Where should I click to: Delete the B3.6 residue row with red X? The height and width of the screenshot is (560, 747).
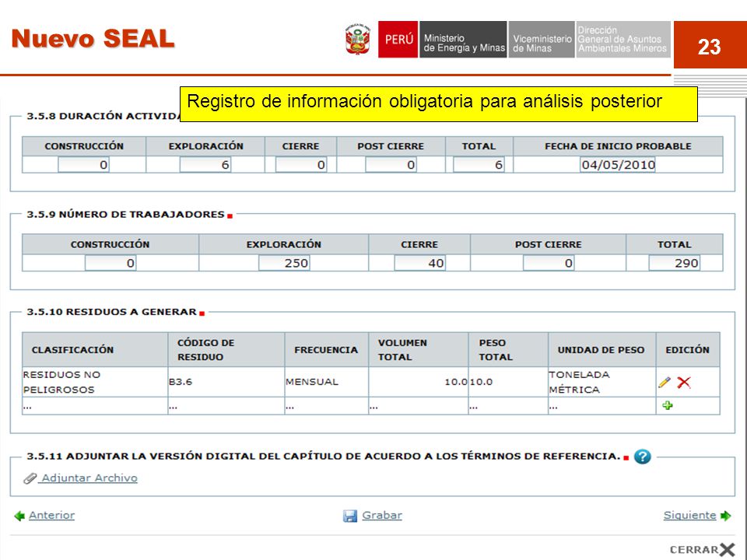pos(684,382)
